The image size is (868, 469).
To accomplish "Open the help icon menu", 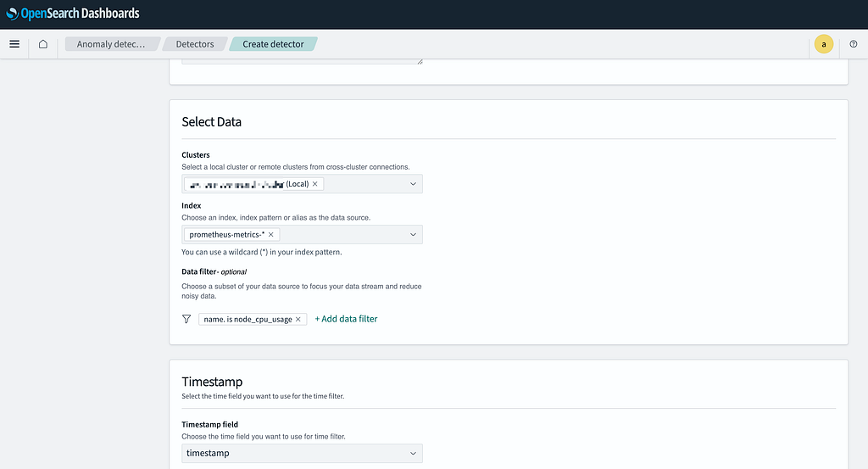I will (853, 44).
